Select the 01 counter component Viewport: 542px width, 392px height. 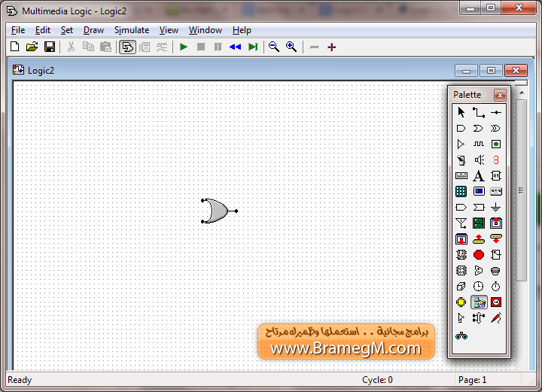[496, 176]
